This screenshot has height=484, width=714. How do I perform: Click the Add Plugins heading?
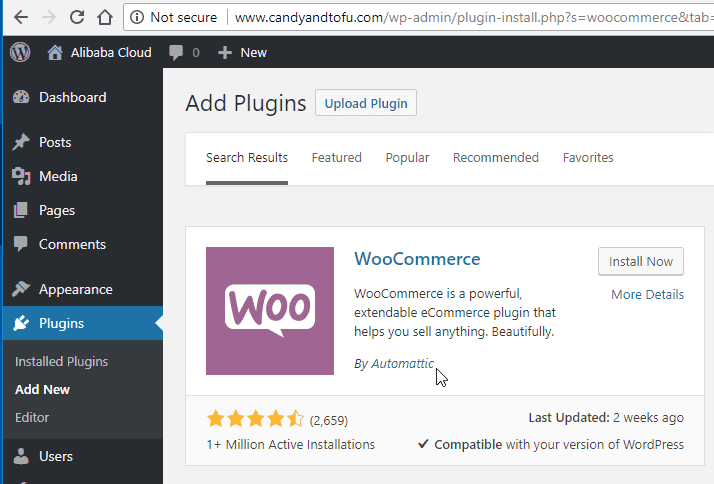[x=246, y=103]
